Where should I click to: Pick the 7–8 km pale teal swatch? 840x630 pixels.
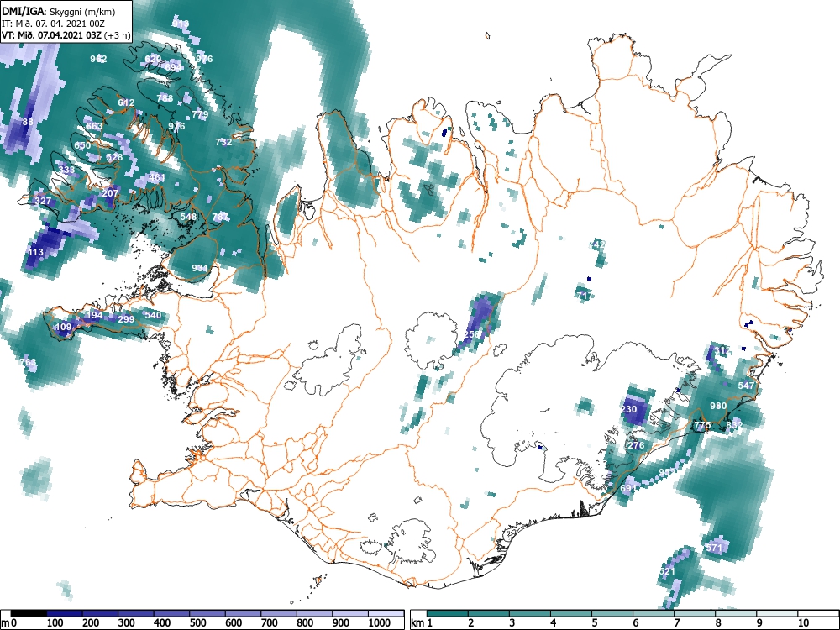695,613
